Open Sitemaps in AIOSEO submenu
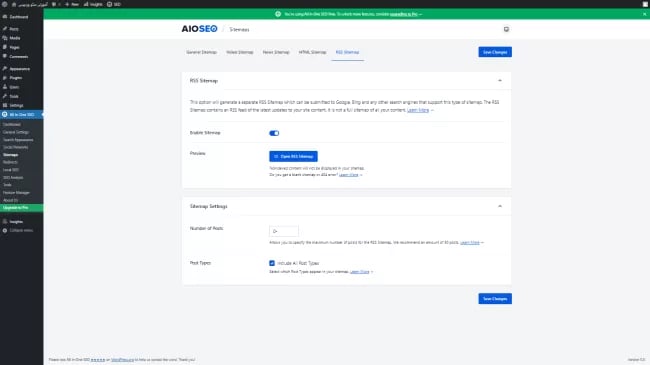Viewport: 650px width, 365px height. coord(10,155)
